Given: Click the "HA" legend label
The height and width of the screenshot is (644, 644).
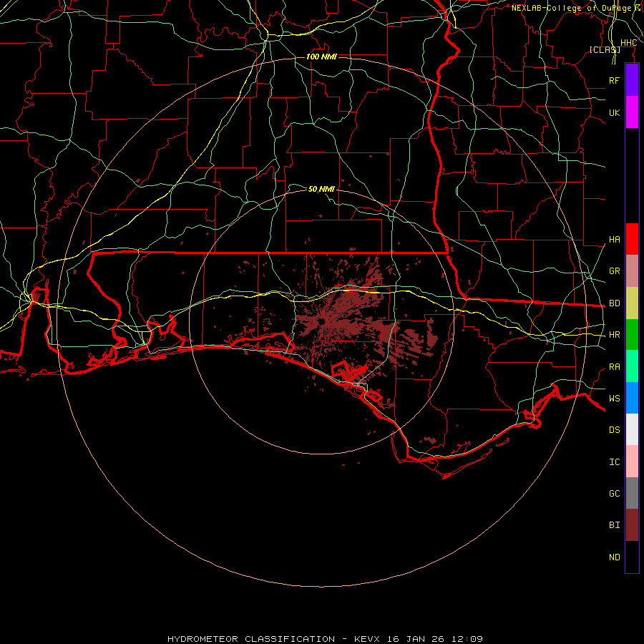Looking at the screenshot, I should [x=614, y=239].
